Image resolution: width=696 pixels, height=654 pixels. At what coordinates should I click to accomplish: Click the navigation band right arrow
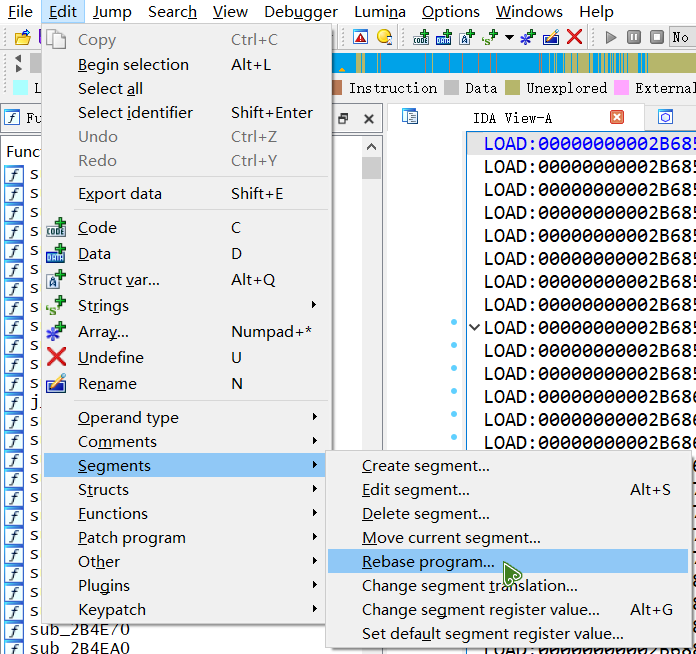click(x=18, y=68)
